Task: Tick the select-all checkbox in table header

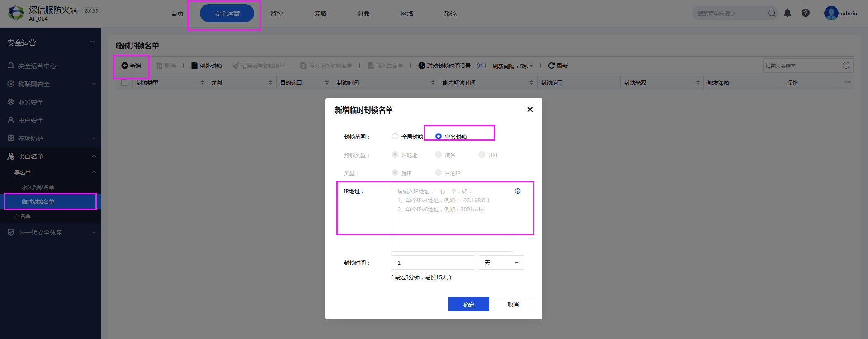Action: pyautogui.click(x=124, y=82)
